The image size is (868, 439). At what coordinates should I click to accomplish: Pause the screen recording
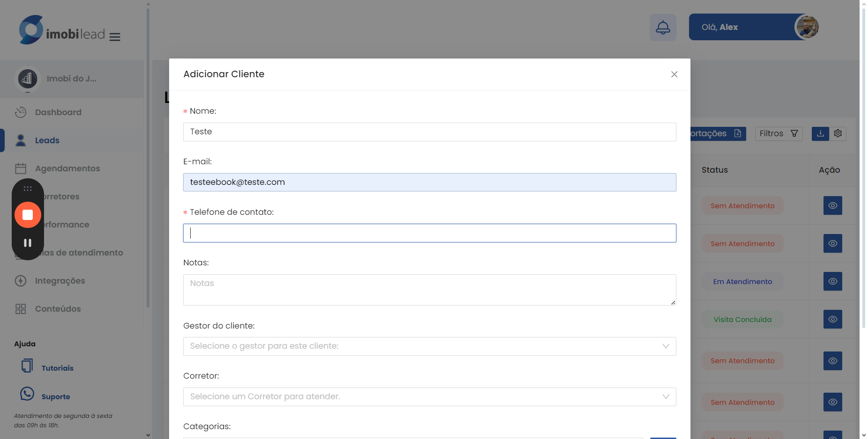pyautogui.click(x=28, y=243)
